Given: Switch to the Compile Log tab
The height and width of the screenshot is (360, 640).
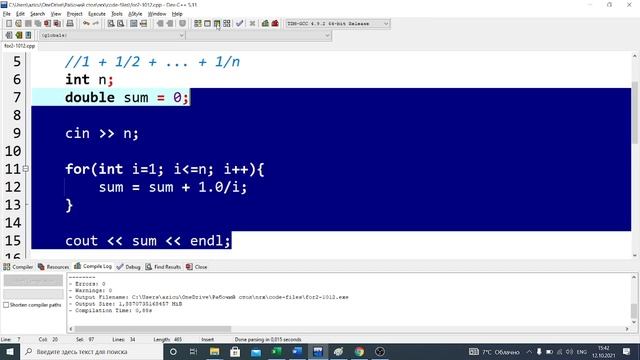Looking at the screenshot, I should pos(93,267).
